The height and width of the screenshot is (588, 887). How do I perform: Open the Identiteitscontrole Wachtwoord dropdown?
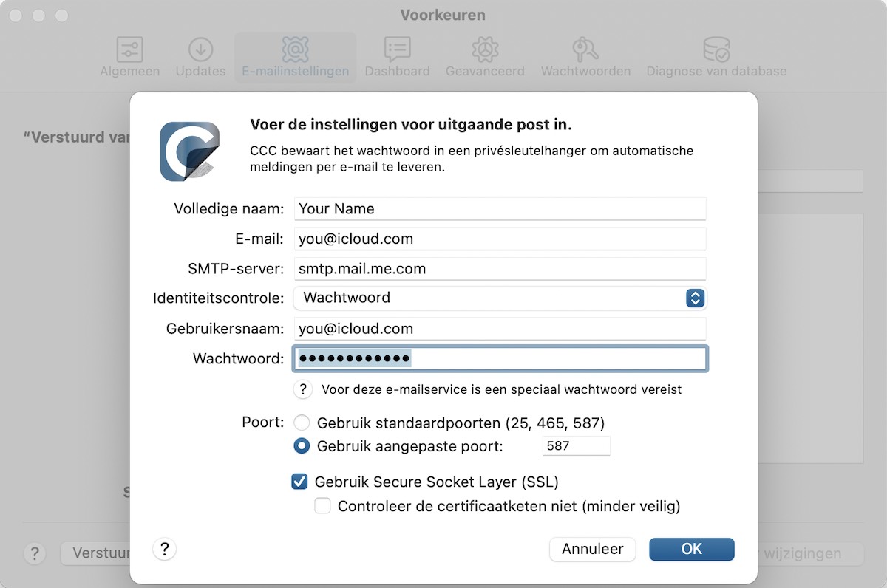coord(500,298)
